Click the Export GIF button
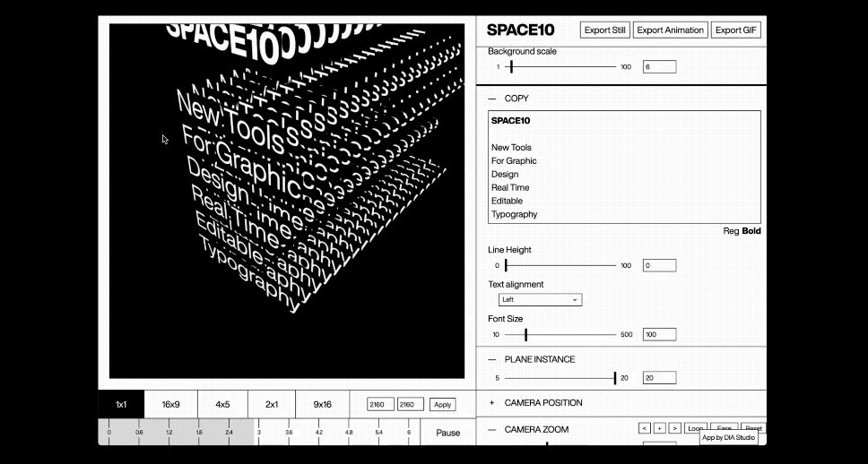868x464 pixels. 735,30
